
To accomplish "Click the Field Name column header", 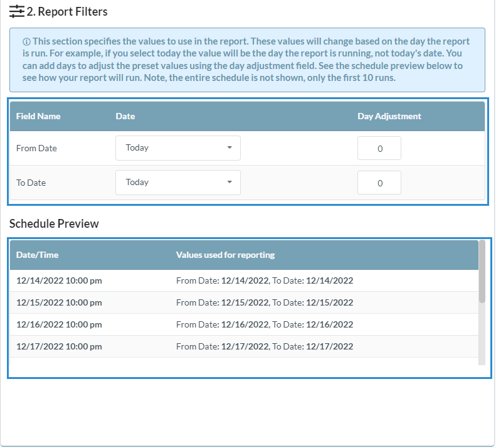I will 38,116.
